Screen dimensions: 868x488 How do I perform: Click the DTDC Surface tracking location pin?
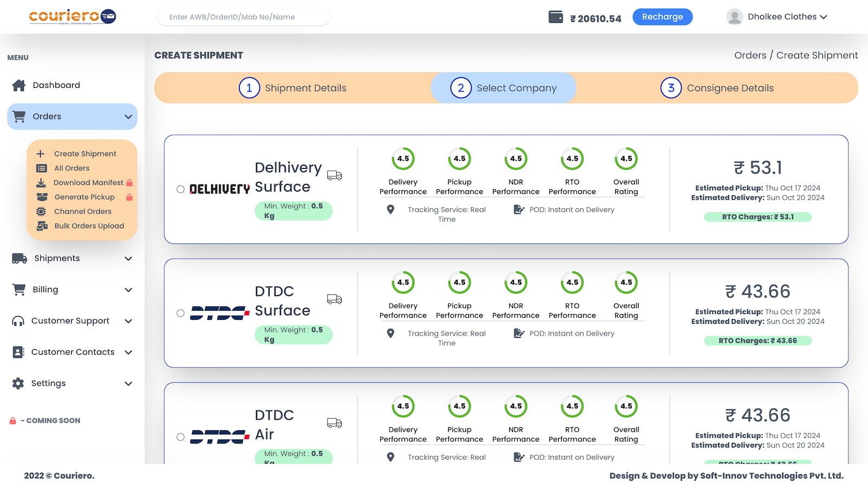point(391,333)
